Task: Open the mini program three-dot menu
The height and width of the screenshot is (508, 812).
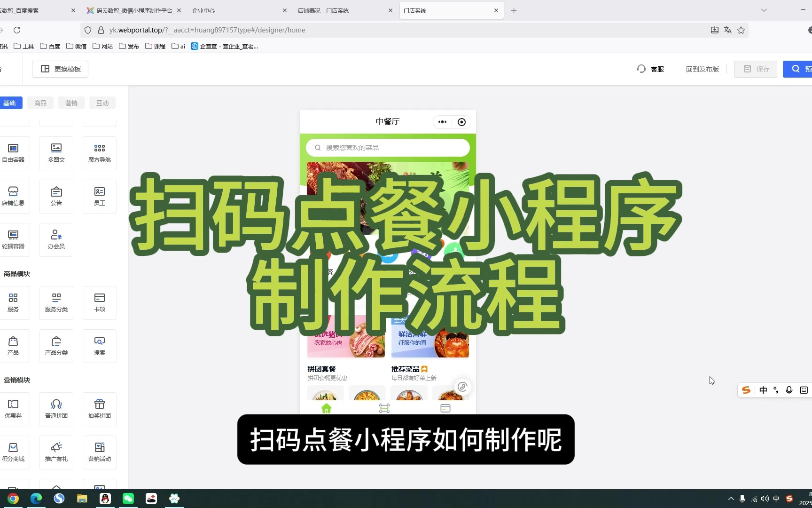Action: [x=442, y=122]
